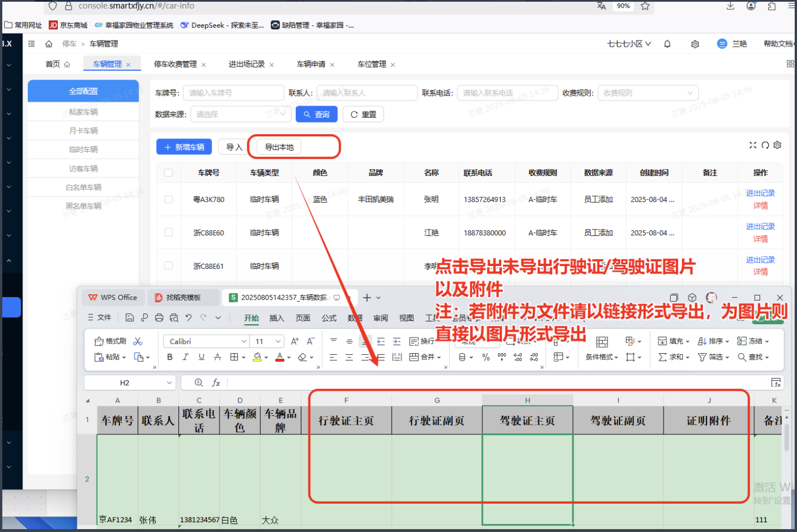
Task: Click the red font color swatch
Action: (280, 357)
